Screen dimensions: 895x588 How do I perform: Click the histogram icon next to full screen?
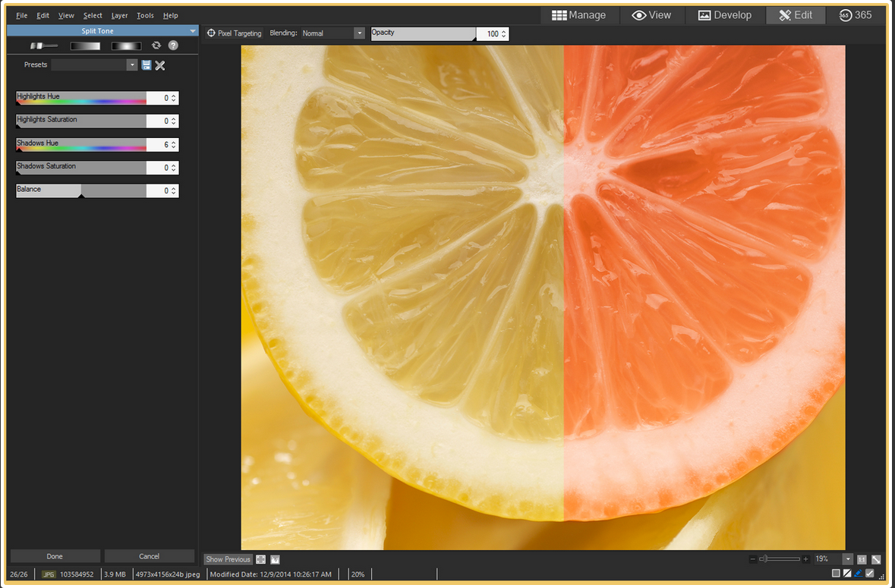pyautogui.click(x=275, y=559)
